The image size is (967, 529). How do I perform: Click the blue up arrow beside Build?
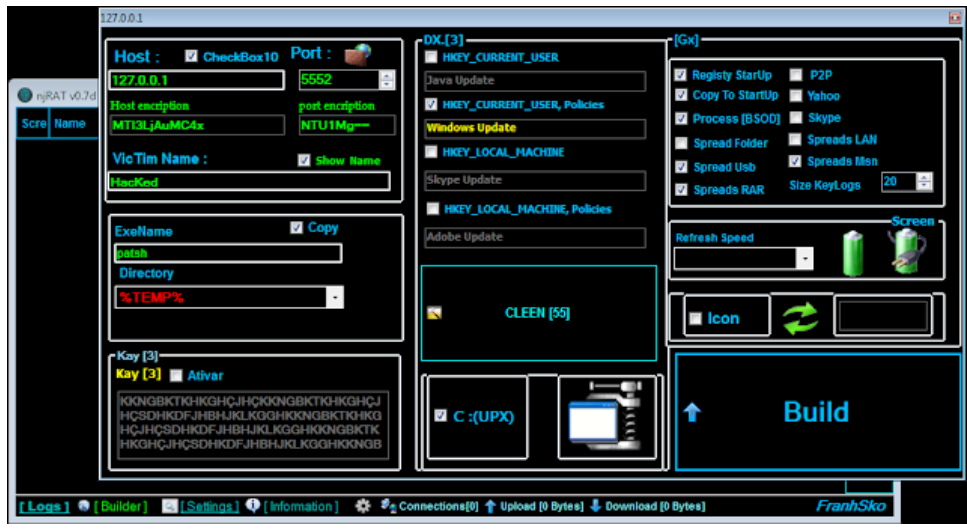(692, 412)
